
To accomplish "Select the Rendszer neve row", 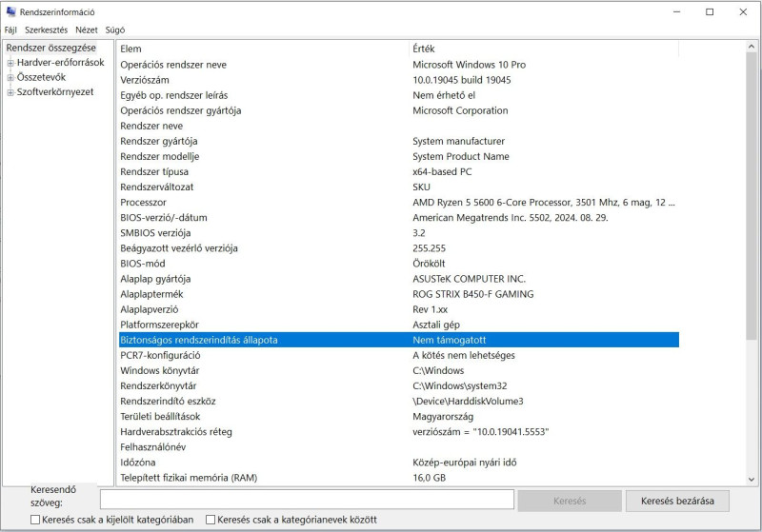I will click(398, 126).
